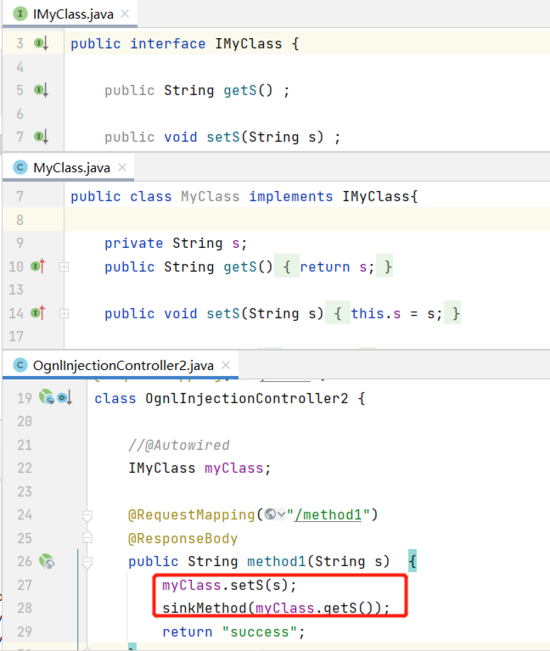Click line number 3 in IMyClass gutter
The image size is (550, 651).
pos(20,44)
